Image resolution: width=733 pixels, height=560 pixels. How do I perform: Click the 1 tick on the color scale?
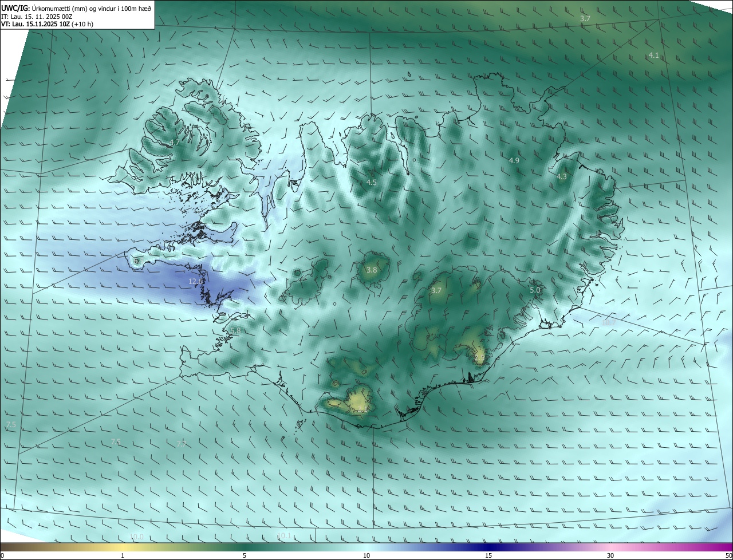(123, 555)
